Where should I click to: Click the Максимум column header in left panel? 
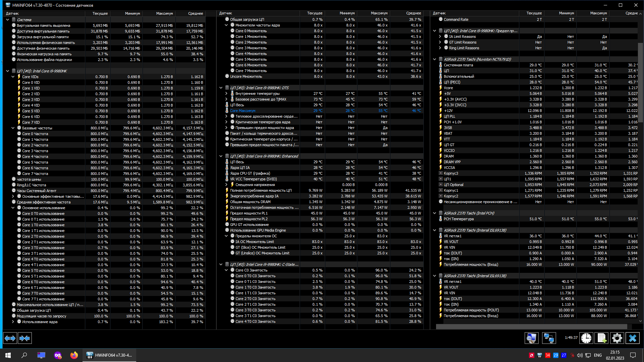point(164,13)
